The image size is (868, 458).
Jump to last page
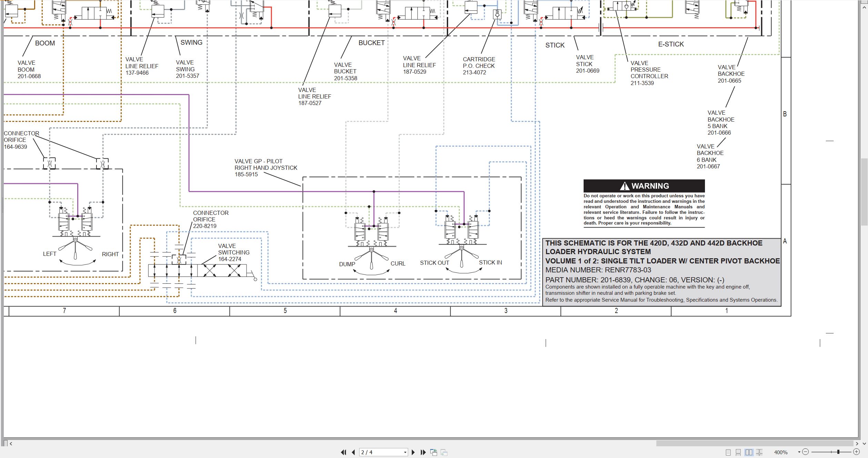(x=423, y=452)
